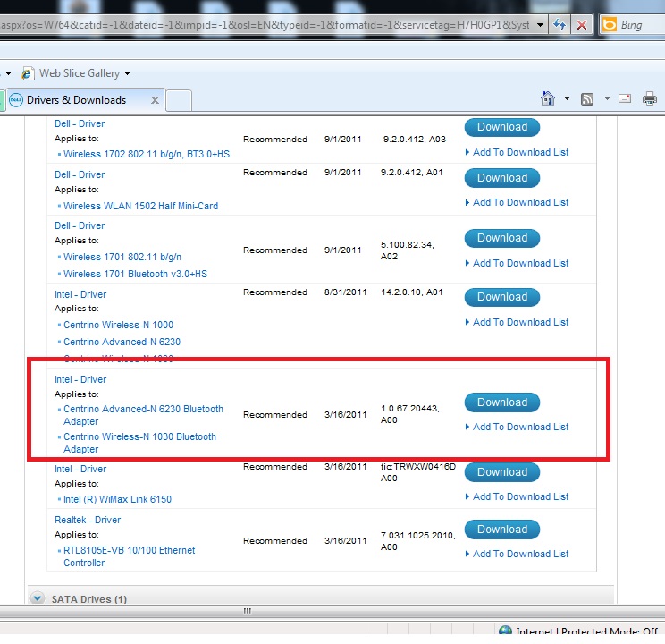Click the 9.2.0.412, A03 version text

coord(415,140)
